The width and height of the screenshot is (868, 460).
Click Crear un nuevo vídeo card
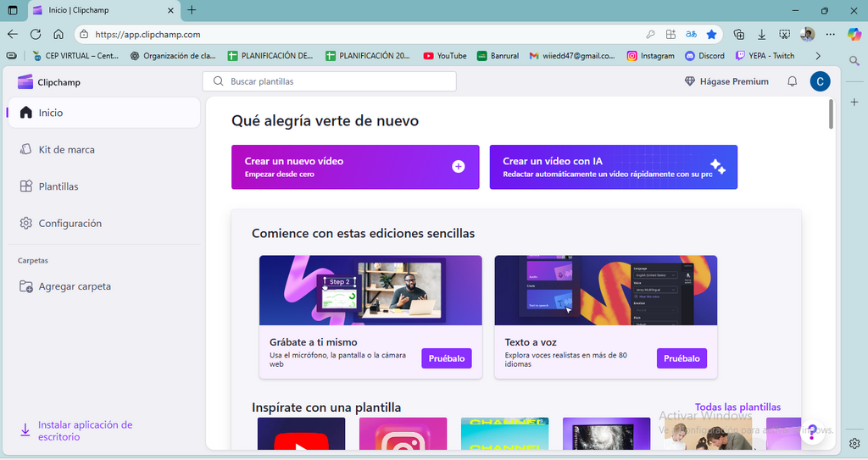pos(355,167)
